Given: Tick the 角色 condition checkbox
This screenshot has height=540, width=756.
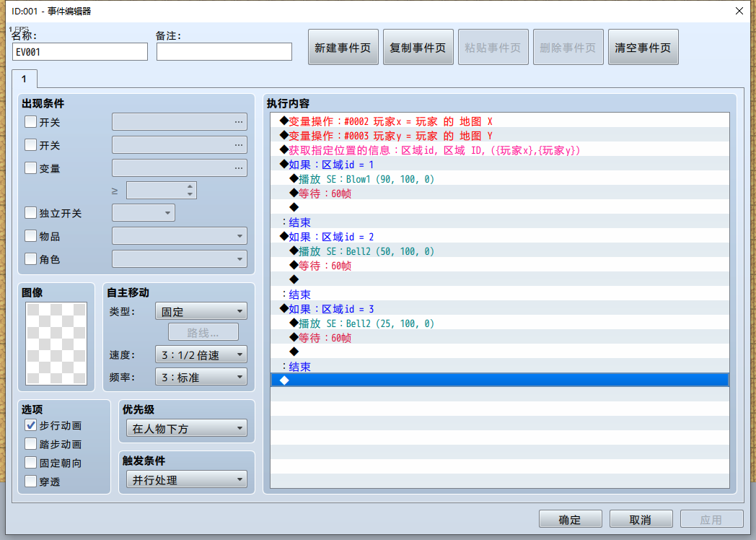Looking at the screenshot, I should pyautogui.click(x=30, y=259).
